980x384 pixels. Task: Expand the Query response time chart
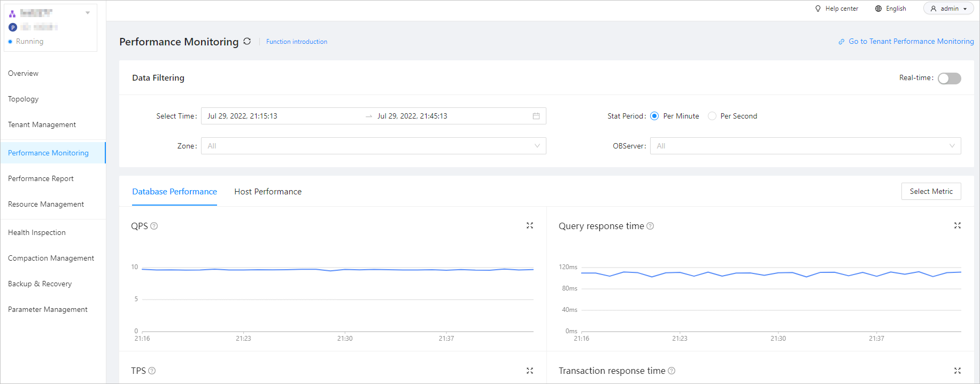click(957, 226)
